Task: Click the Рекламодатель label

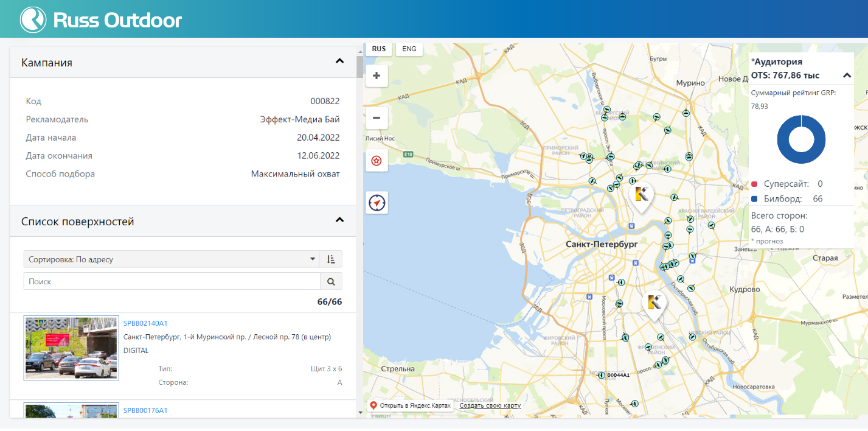Action: 57,119
